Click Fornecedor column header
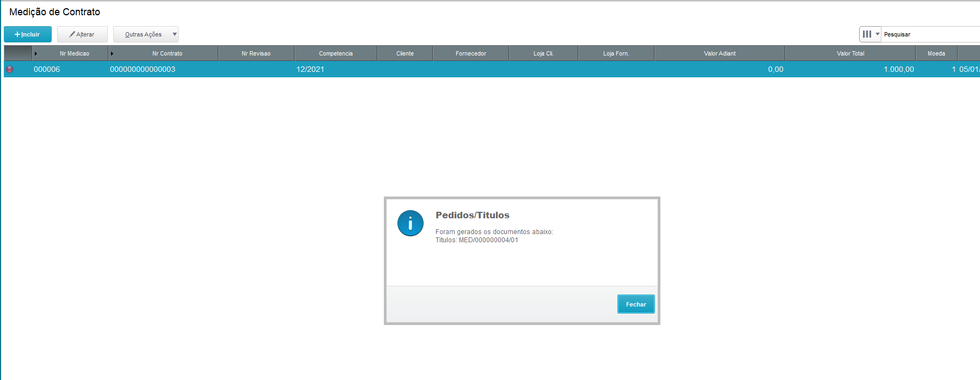 pos(471,53)
